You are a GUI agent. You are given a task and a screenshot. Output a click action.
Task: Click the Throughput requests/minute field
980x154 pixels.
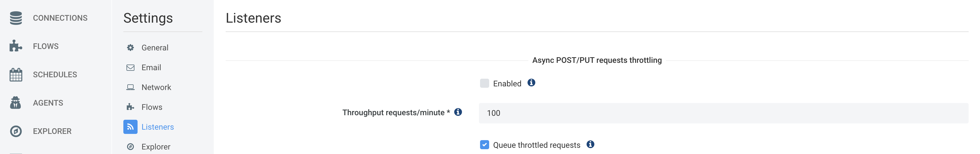click(x=723, y=113)
